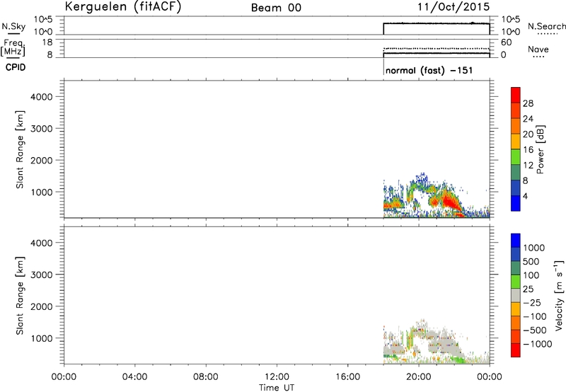The image size is (566, 392).
Task: Click the "18" tick on frequency axis
Action: click(x=47, y=42)
